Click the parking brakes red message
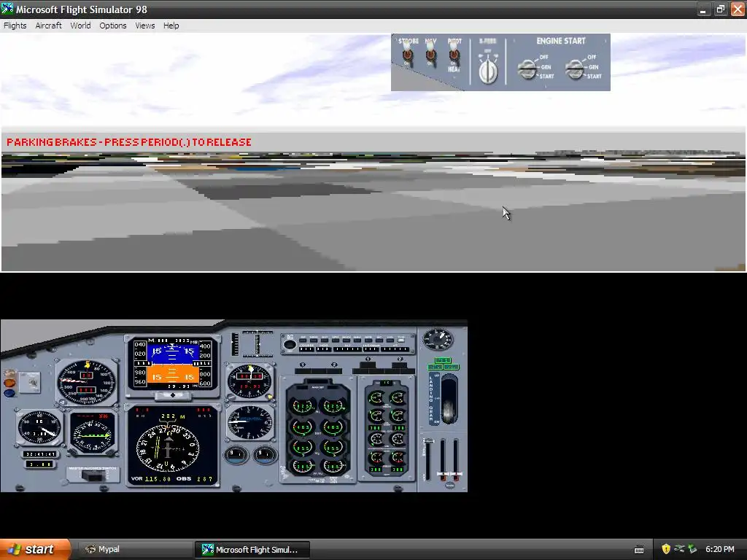The height and width of the screenshot is (560, 747). pyautogui.click(x=129, y=142)
